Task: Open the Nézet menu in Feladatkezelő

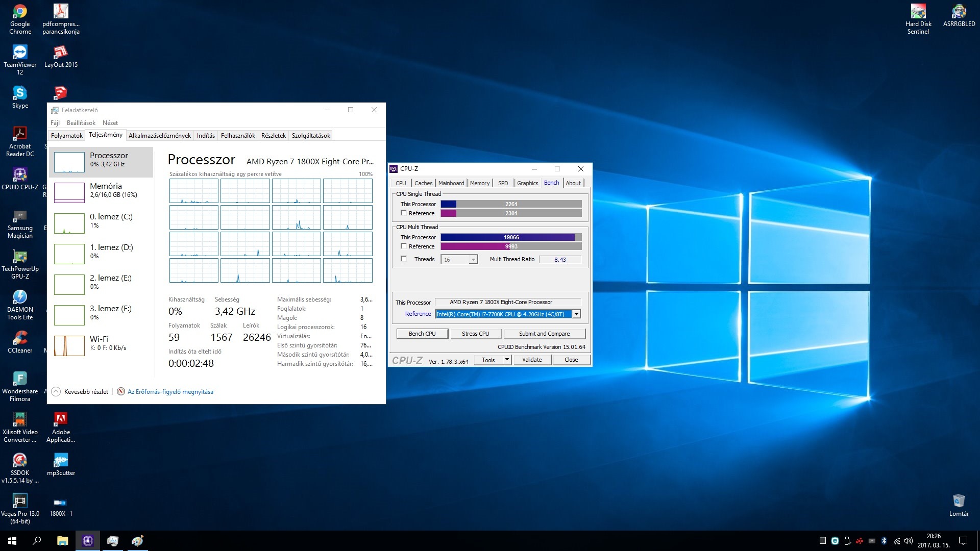Action: 110,123
